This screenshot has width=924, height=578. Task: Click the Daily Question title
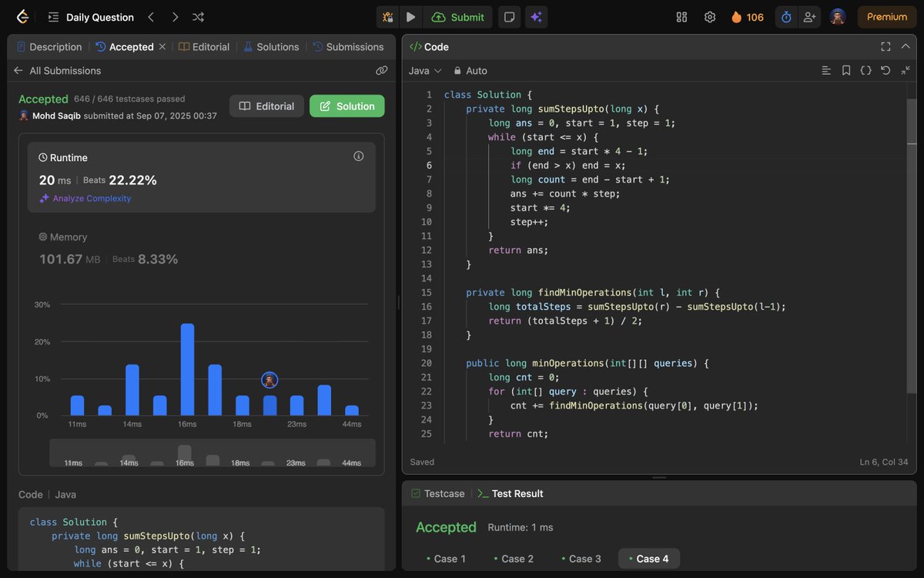(100, 17)
